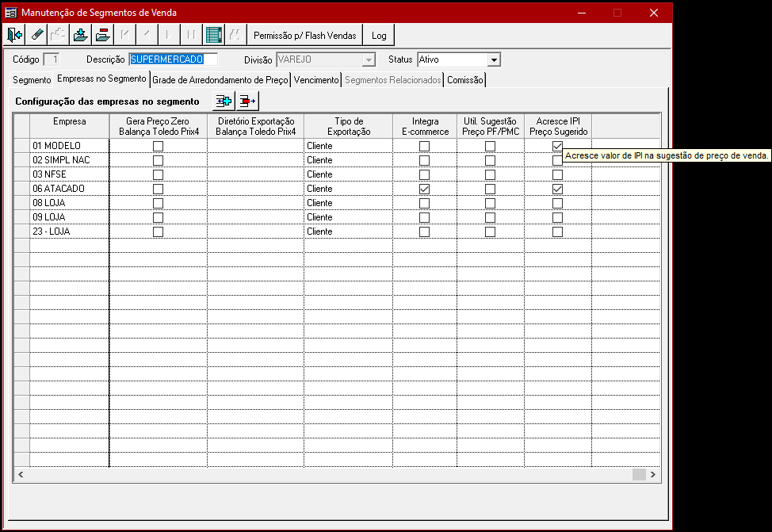Select the 01 MODELO company cell

[x=70, y=146]
